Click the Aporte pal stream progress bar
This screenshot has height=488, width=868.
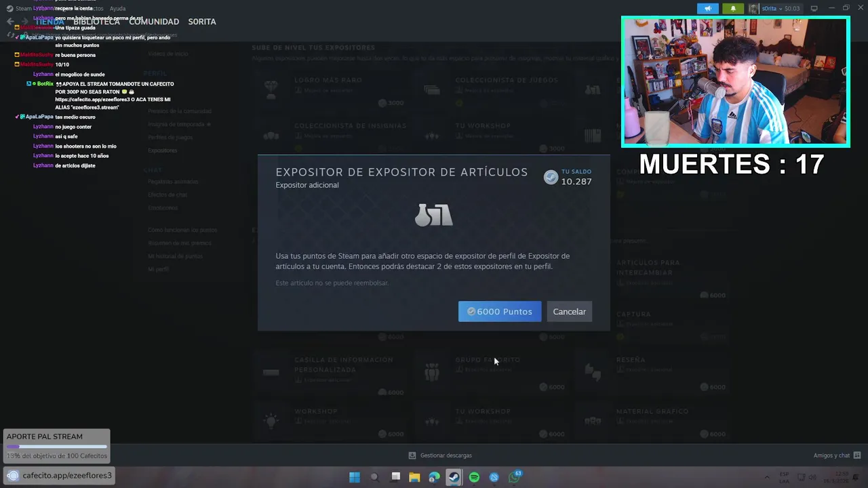57,447
